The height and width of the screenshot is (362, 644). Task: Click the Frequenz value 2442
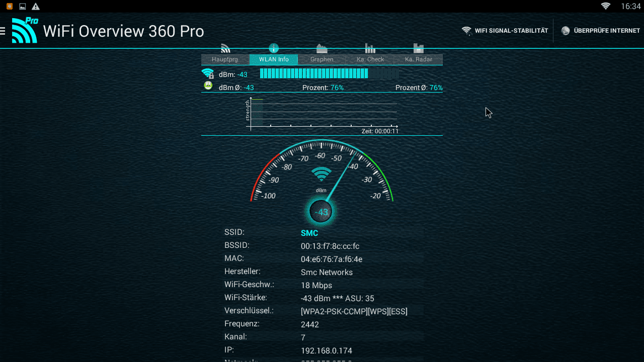[310, 325]
